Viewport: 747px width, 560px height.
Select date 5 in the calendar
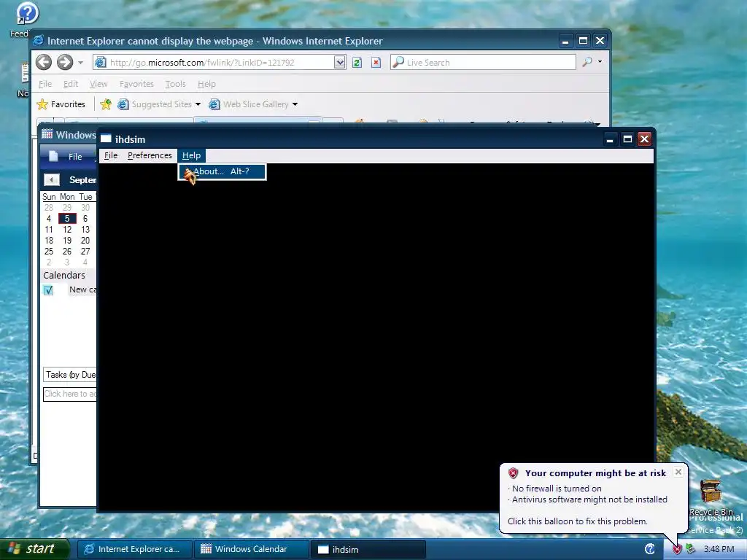[67, 219]
